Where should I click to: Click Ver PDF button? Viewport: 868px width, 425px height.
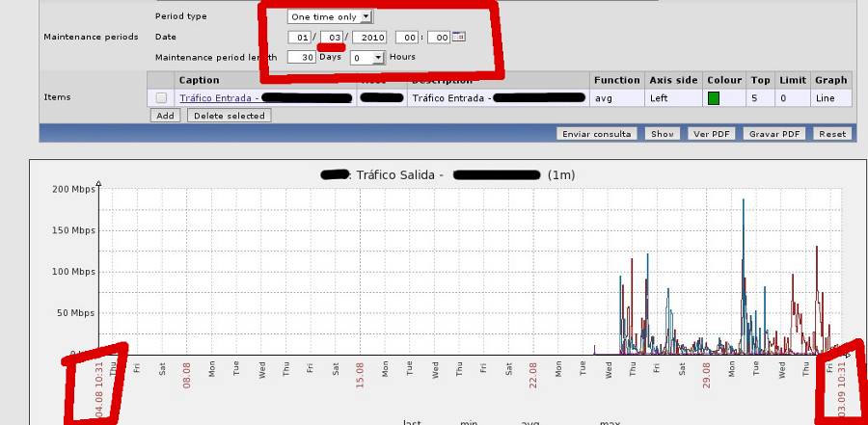click(x=712, y=134)
